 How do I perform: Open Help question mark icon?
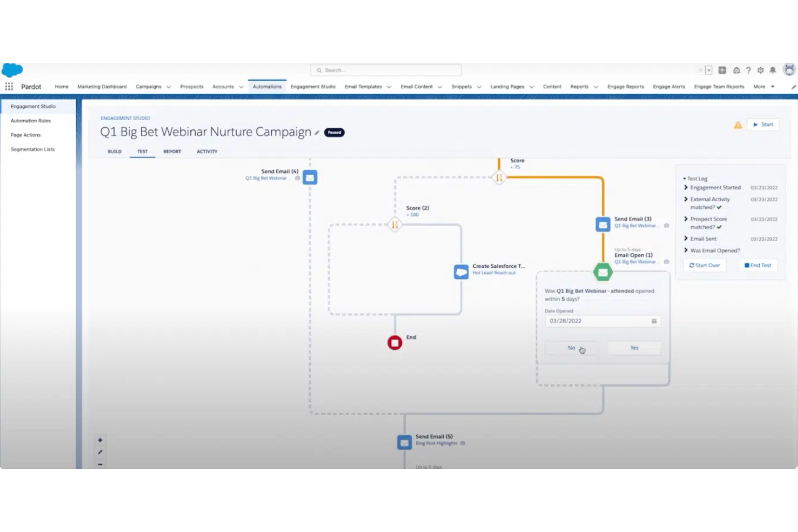click(x=748, y=70)
